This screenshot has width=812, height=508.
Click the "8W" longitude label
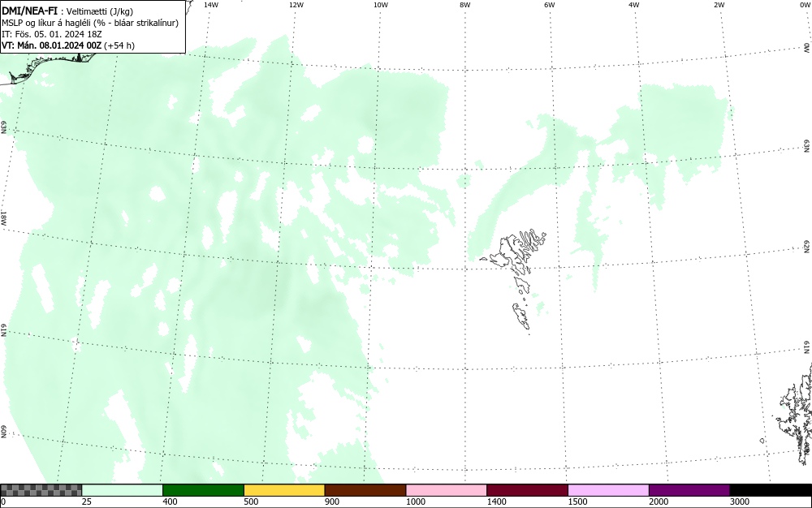465,5
